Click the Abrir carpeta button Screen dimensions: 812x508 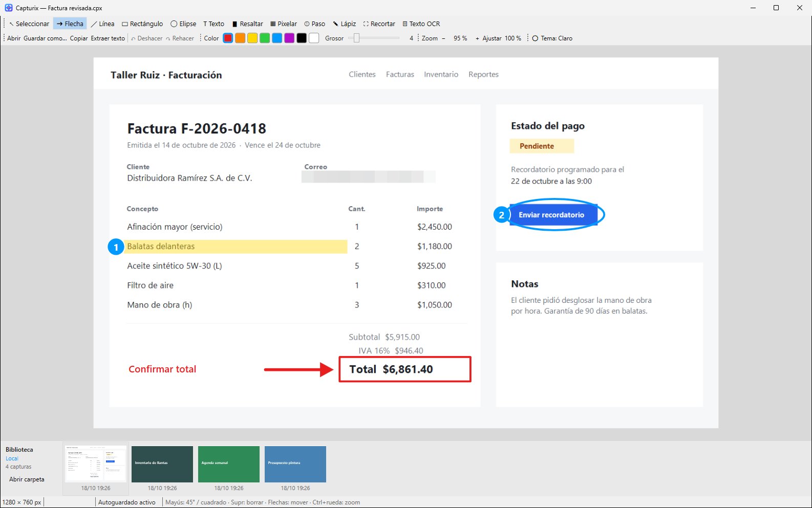(27, 479)
